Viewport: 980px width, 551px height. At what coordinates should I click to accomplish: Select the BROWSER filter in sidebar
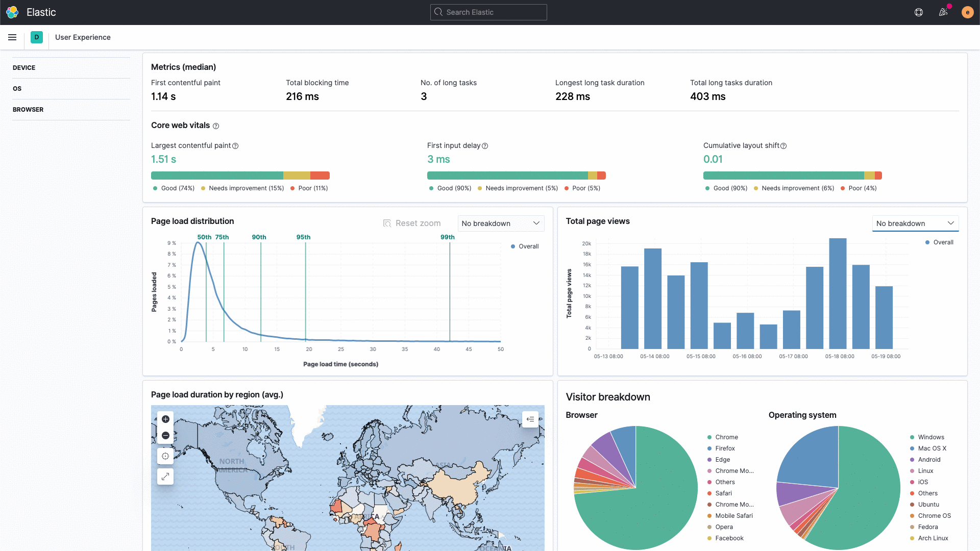tap(28, 110)
